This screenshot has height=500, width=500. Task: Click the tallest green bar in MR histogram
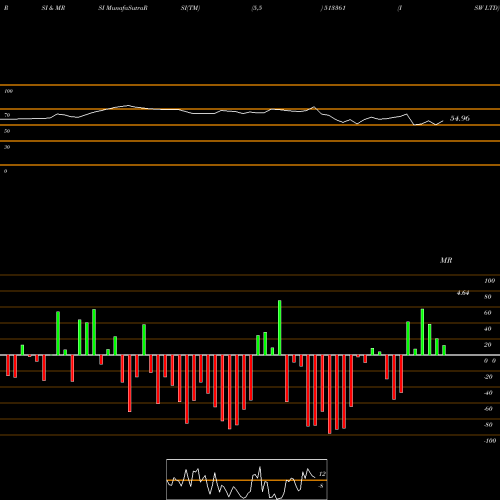[280, 328]
